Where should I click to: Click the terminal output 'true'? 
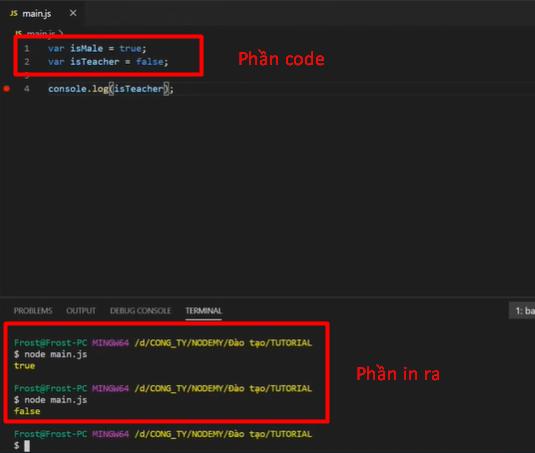point(25,366)
